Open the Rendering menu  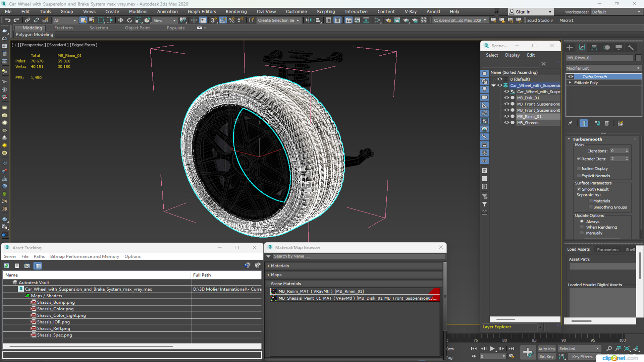(236, 11)
